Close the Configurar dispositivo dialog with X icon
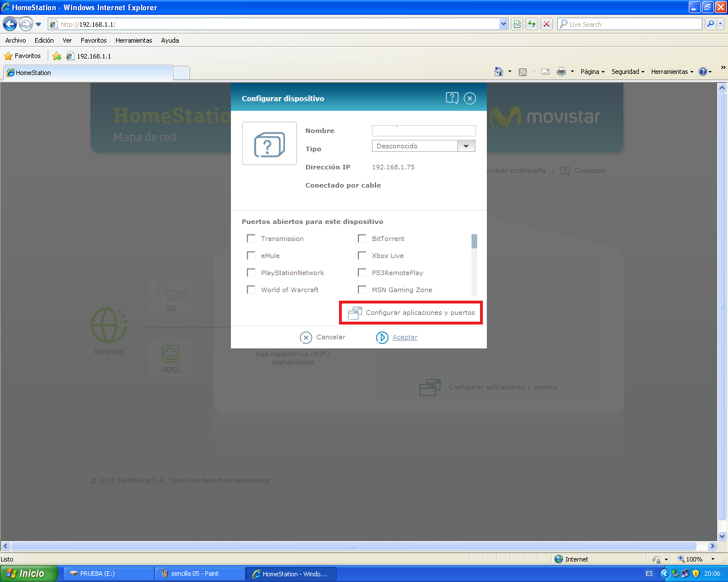728x582 pixels. [x=470, y=98]
